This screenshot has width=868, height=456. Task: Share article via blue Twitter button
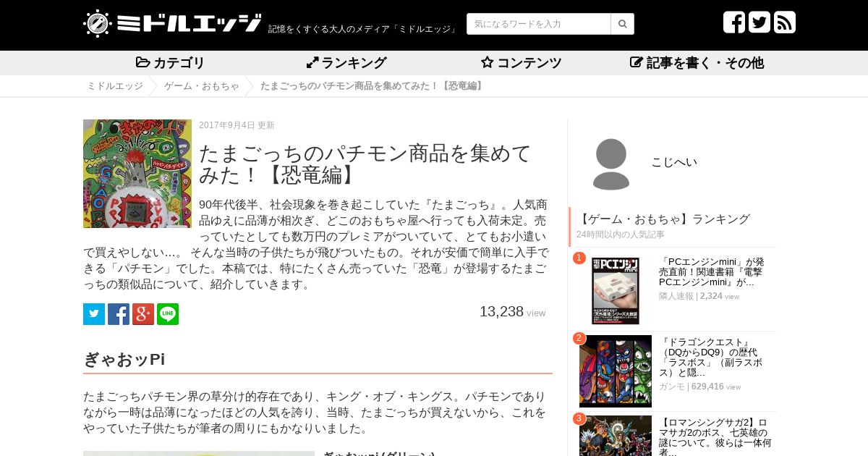pyautogui.click(x=94, y=314)
